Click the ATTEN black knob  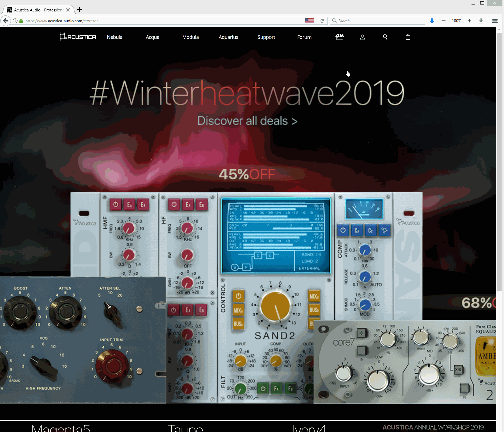(x=65, y=312)
